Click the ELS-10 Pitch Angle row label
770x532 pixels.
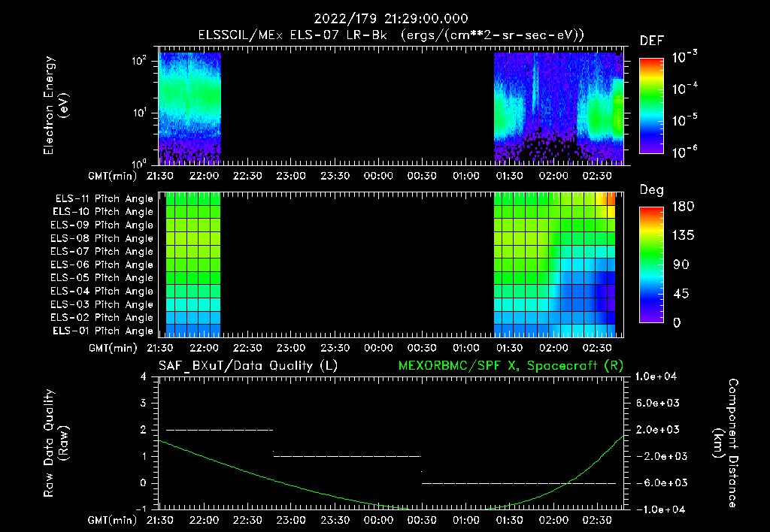pyautogui.click(x=103, y=212)
